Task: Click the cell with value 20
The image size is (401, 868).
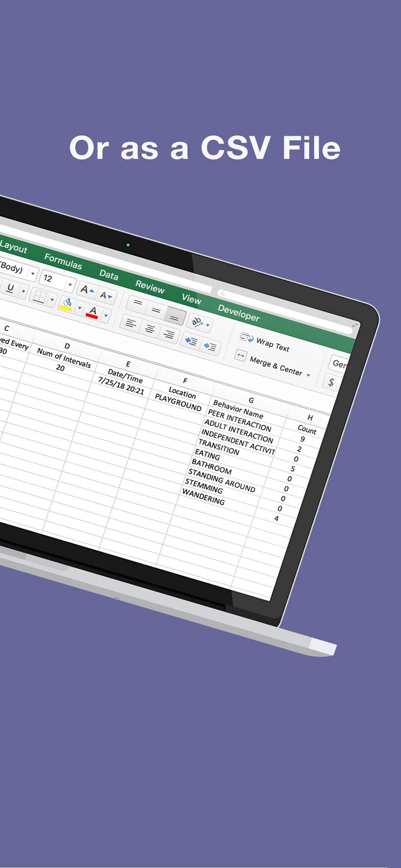Action: tap(60, 368)
